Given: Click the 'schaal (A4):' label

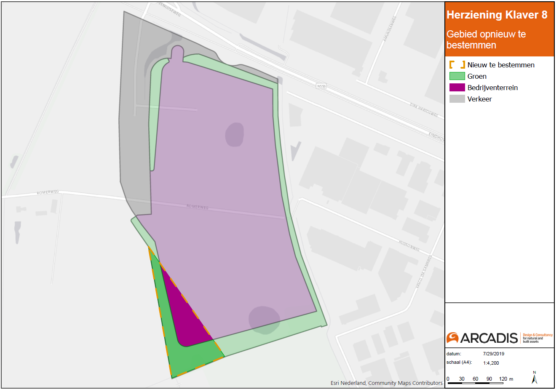Looking at the screenshot, I should (x=459, y=363).
